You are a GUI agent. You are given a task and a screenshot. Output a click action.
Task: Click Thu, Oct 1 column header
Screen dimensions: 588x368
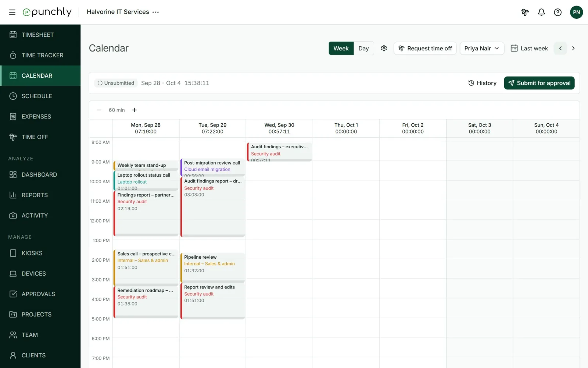[346, 128]
